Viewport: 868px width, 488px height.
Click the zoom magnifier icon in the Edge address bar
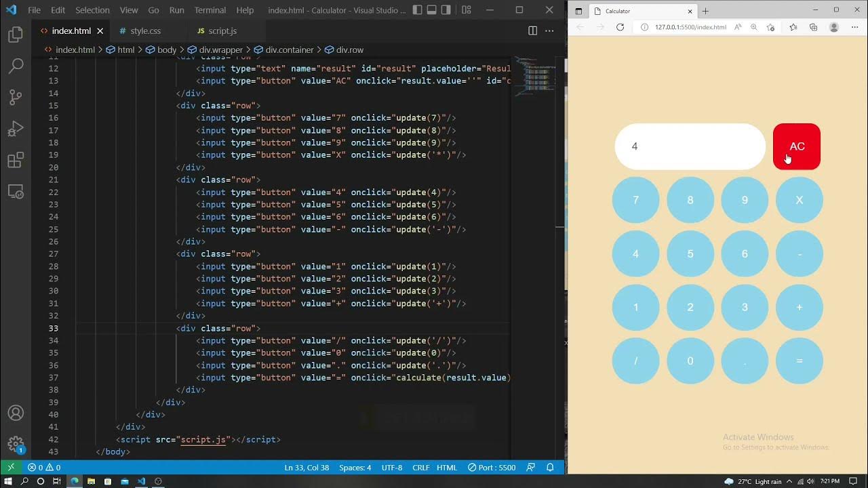point(754,27)
